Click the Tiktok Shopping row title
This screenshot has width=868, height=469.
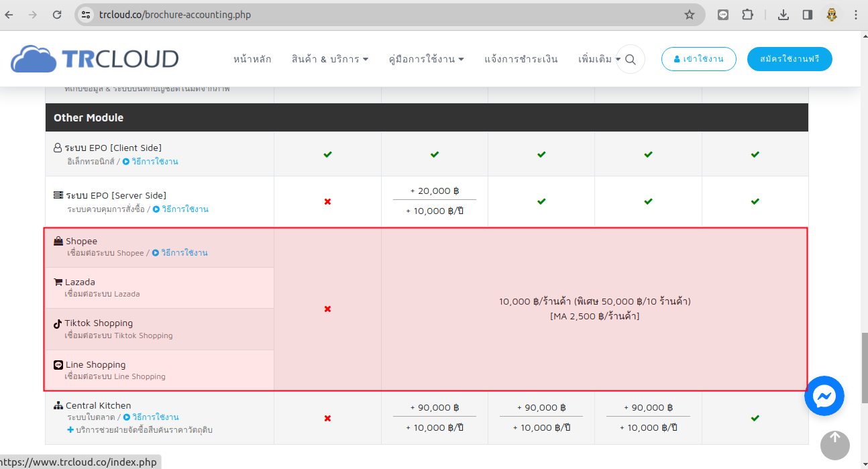[x=99, y=323]
